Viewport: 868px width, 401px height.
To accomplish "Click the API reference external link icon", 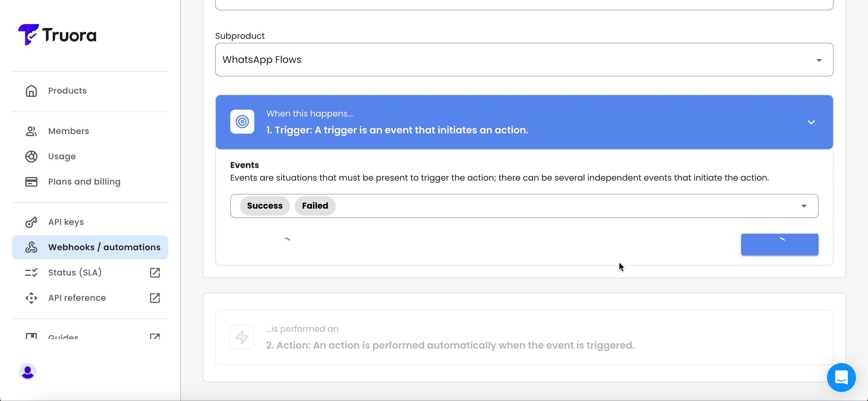I will [x=156, y=297].
